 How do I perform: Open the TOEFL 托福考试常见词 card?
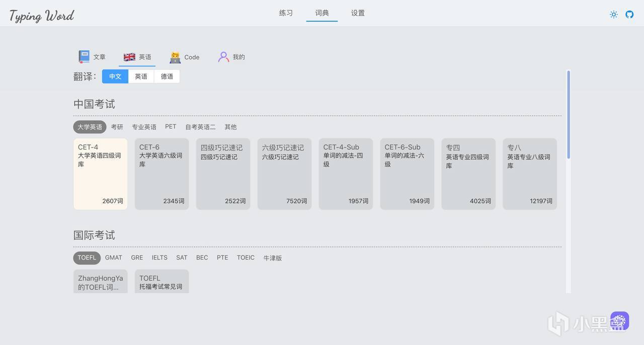pyautogui.click(x=162, y=282)
